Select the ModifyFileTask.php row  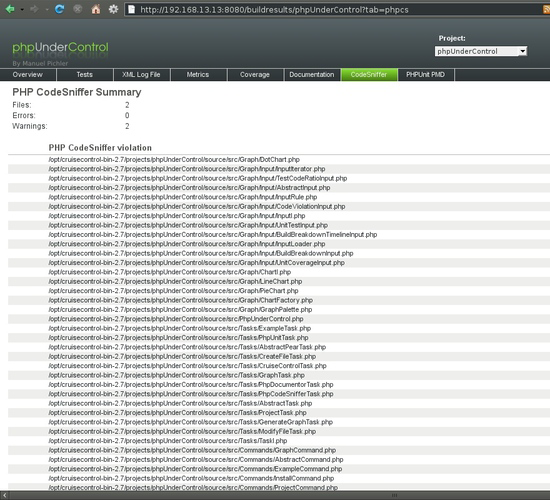[x=279, y=432]
